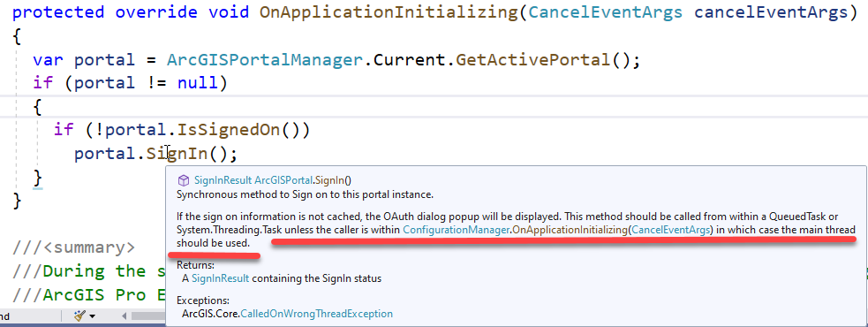Click the Exceptions: heading in the tooltip
Viewport: 868px width, 327px height.
(x=202, y=300)
